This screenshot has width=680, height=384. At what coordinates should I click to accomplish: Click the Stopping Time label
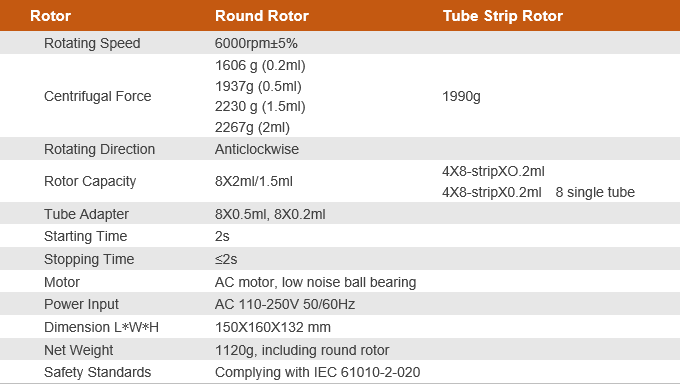(x=89, y=259)
